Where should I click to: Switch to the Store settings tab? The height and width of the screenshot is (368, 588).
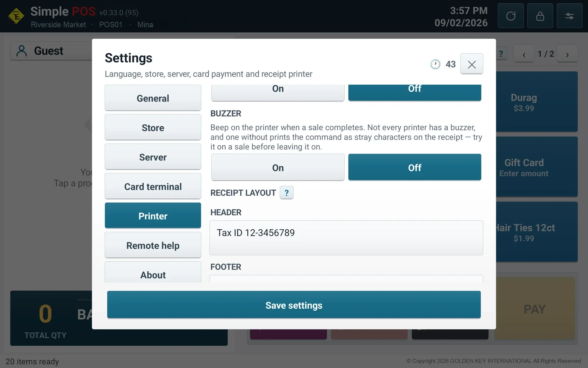point(153,127)
